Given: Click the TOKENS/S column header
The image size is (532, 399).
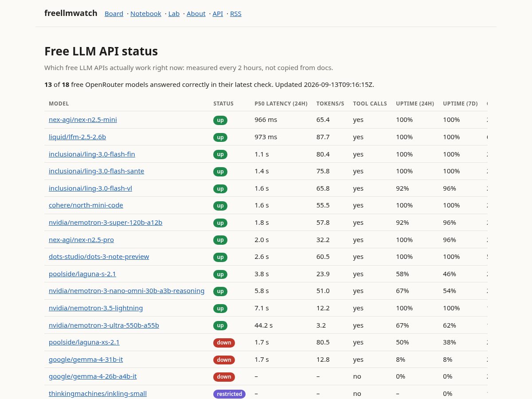Looking at the screenshot, I should tap(330, 104).
